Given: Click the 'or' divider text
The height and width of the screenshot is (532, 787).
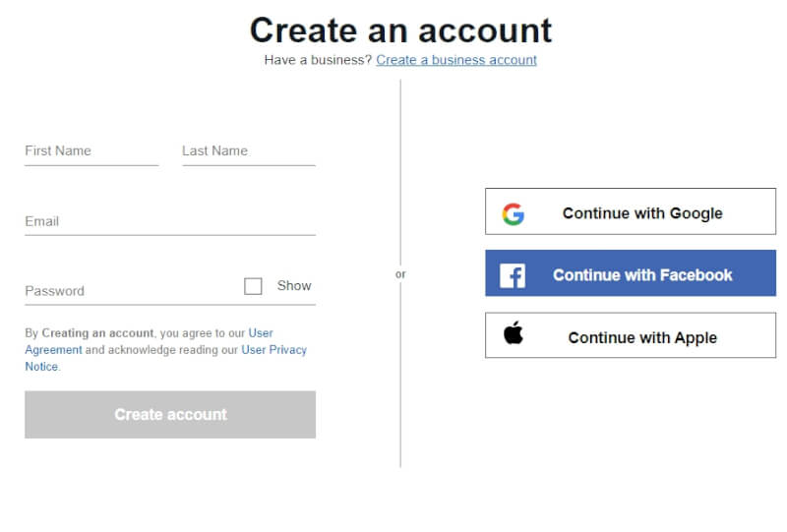Looking at the screenshot, I should point(400,274).
